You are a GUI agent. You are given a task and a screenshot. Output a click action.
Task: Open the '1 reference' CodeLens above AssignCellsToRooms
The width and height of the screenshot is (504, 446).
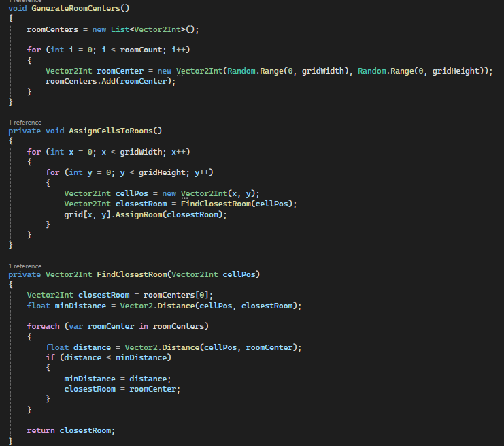24,123
